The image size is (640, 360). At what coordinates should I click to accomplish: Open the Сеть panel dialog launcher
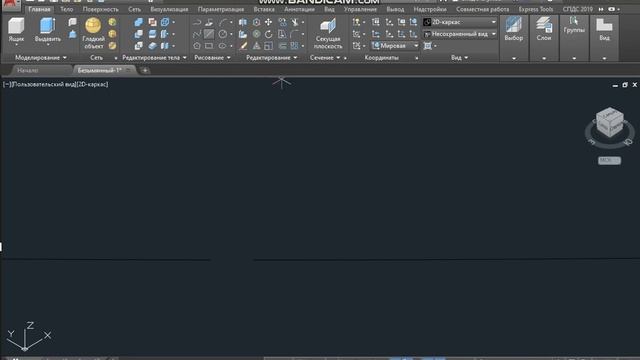pos(116,58)
